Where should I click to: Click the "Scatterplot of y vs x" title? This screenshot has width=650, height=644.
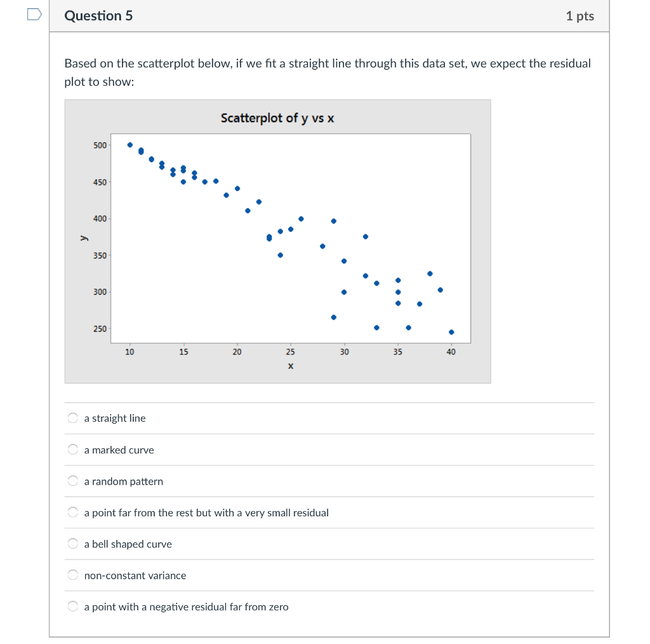[277, 118]
